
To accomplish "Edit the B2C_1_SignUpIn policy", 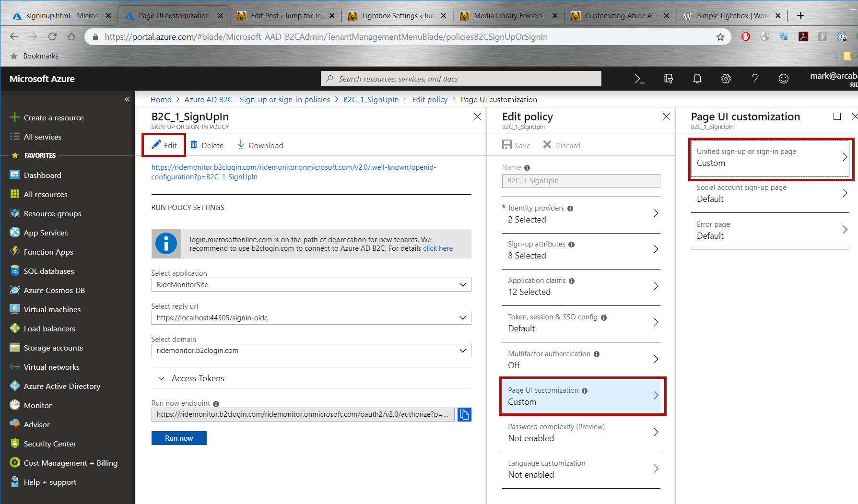I will pos(164,145).
